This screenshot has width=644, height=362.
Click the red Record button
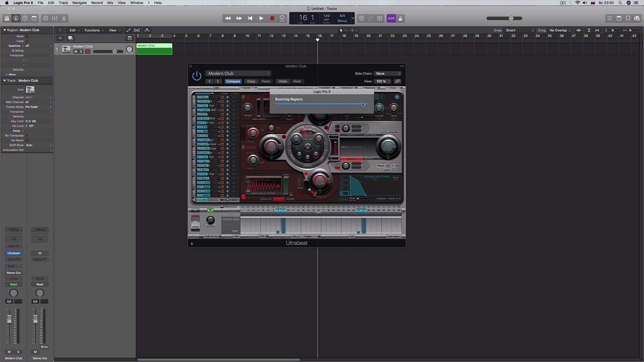click(x=272, y=19)
